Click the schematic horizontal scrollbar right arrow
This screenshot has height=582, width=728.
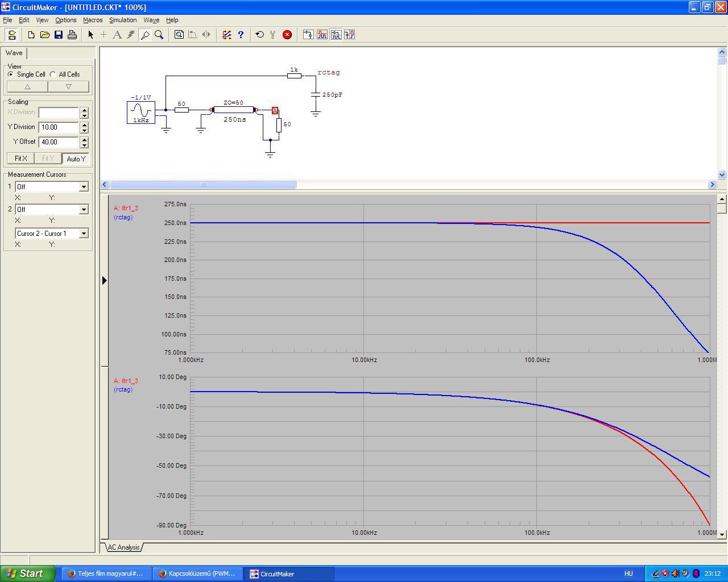(712, 185)
